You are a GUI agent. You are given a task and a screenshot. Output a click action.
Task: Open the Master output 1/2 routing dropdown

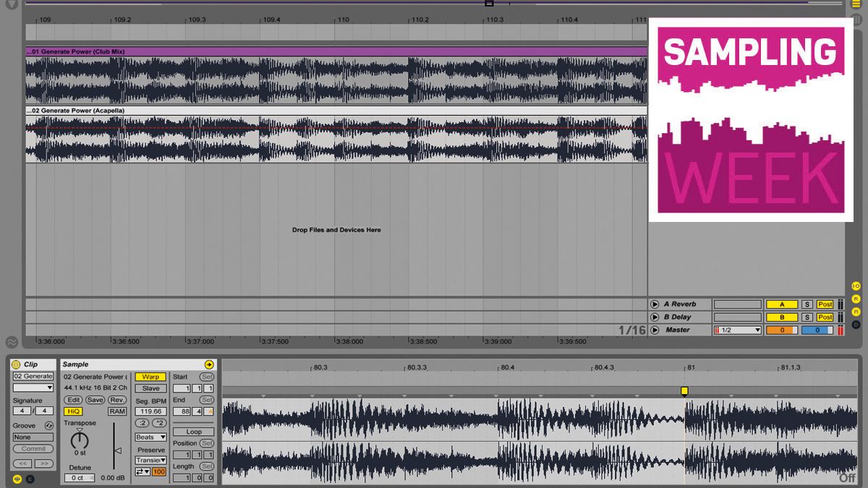coord(736,330)
